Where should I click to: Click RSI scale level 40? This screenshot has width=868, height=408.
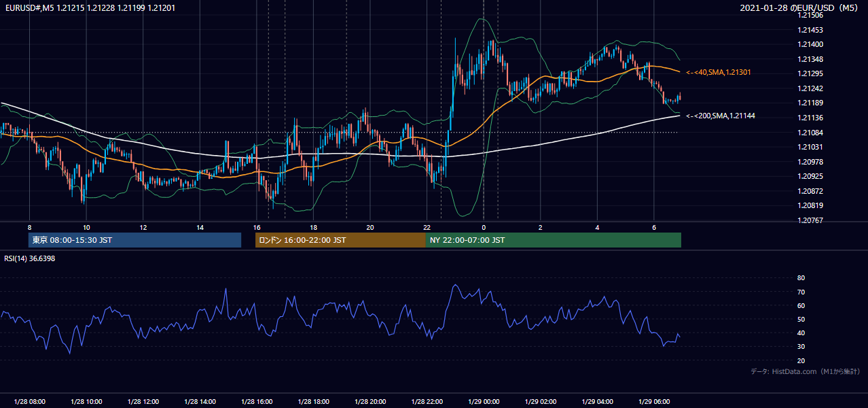[x=801, y=333]
